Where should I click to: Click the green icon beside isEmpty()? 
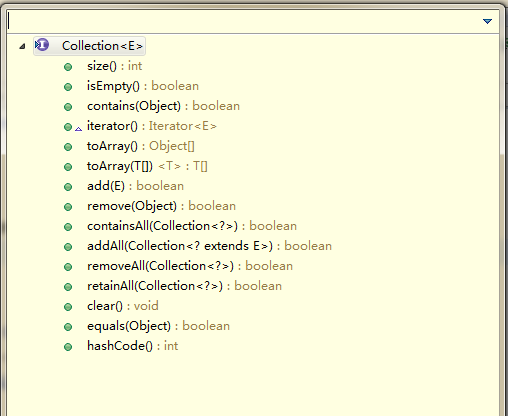68,87
